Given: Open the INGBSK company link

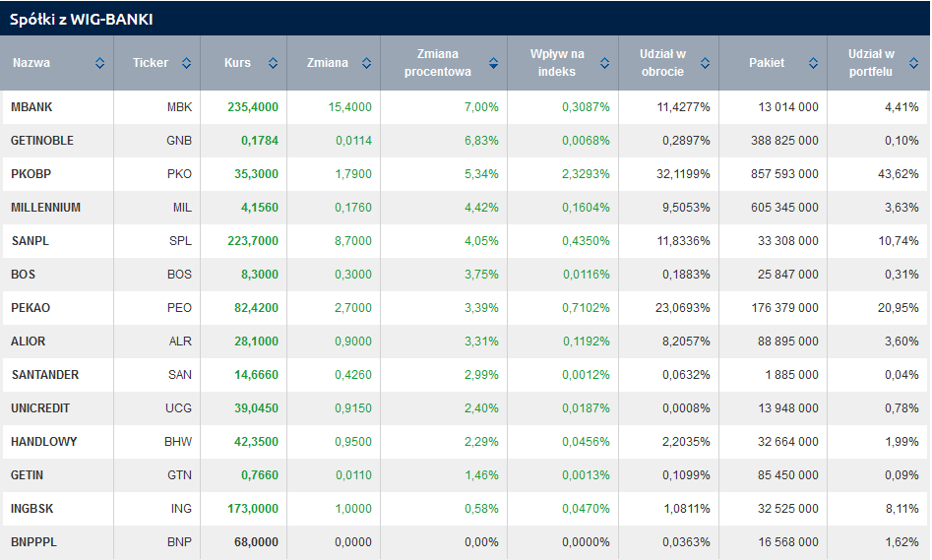Looking at the screenshot, I should (x=32, y=509).
